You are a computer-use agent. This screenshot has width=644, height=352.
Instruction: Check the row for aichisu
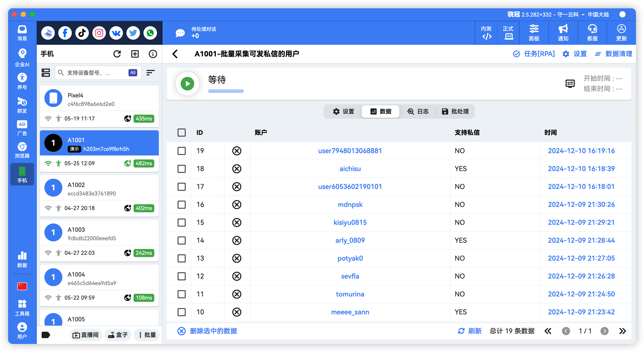coord(181,169)
